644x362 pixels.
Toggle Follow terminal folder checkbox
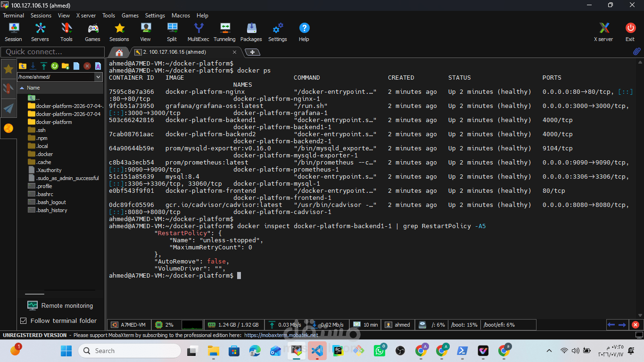[x=24, y=321]
